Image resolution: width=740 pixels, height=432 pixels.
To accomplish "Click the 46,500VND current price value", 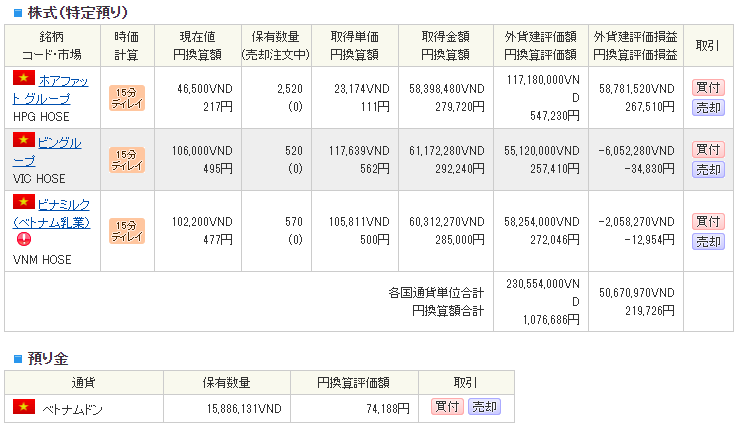I will pyautogui.click(x=205, y=89).
